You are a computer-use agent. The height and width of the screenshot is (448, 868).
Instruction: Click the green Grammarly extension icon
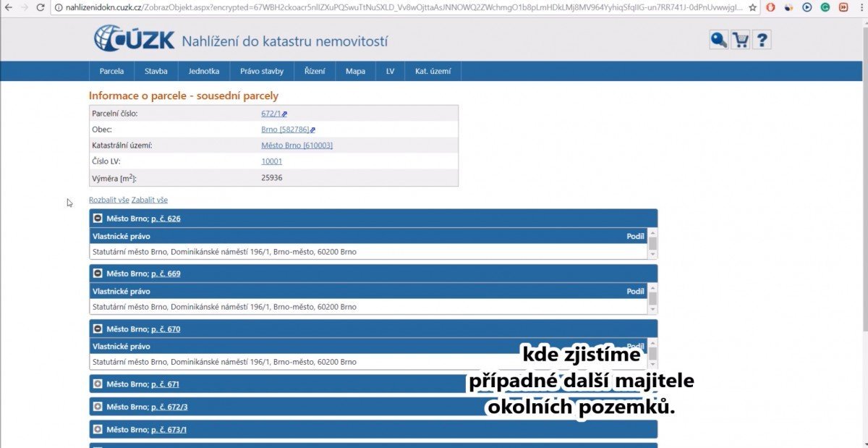(825, 7)
